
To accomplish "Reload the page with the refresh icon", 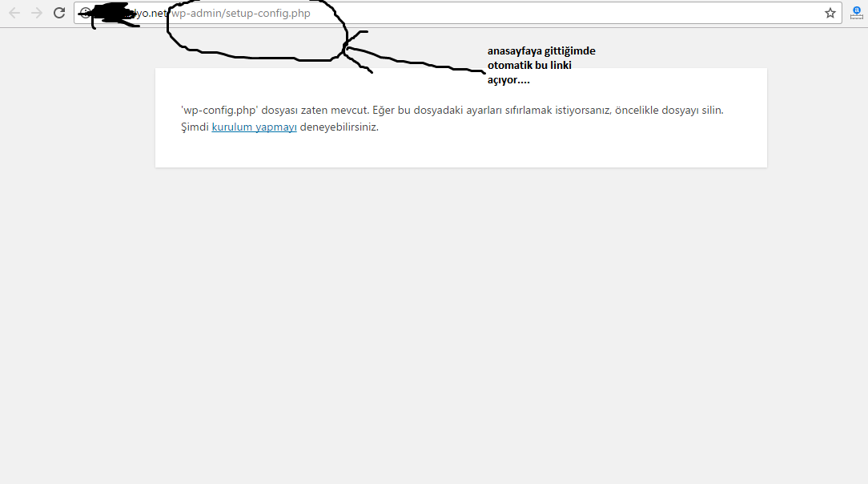I will coord(59,13).
